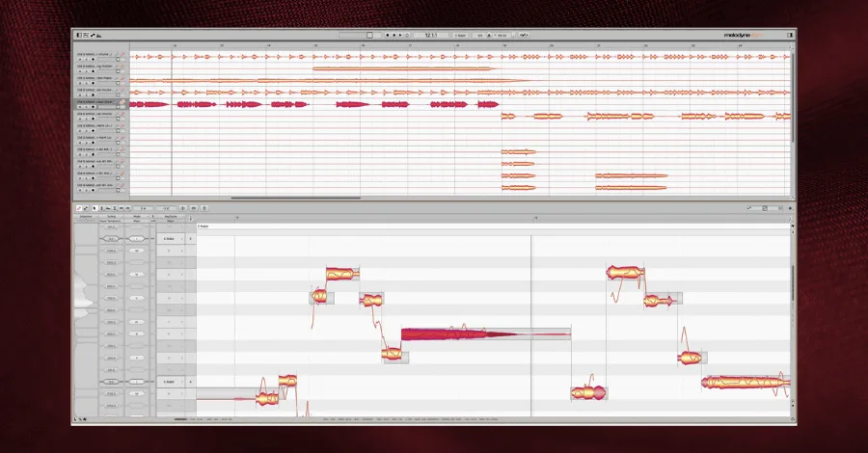Viewport: 868px width, 453px height.
Task: Select the Amplitude tool
Action: click(x=115, y=208)
